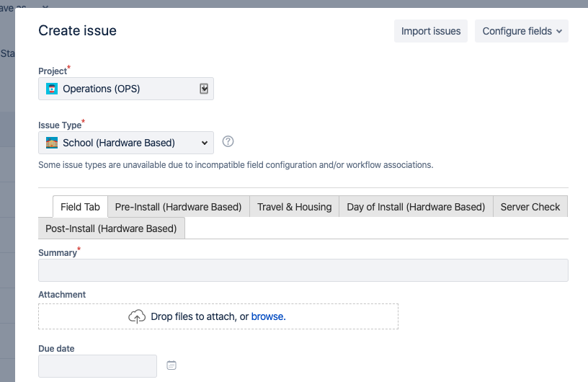Click into the Due date input field
This screenshot has height=382, width=588.
pos(97,366)
